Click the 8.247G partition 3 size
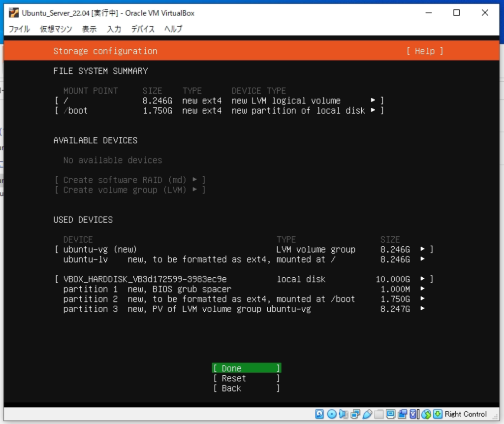 [395, 309]
